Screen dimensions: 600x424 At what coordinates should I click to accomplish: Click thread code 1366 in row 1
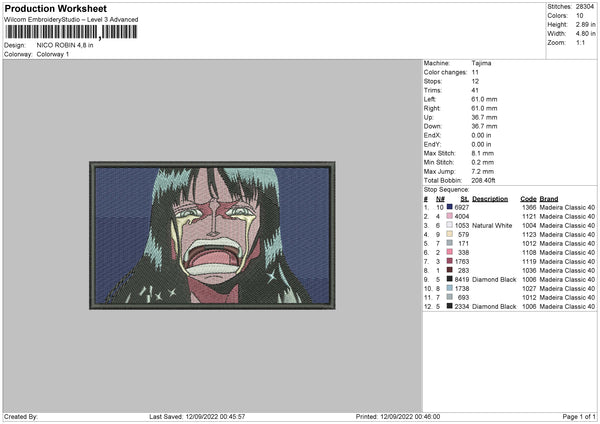pos(529,207)
